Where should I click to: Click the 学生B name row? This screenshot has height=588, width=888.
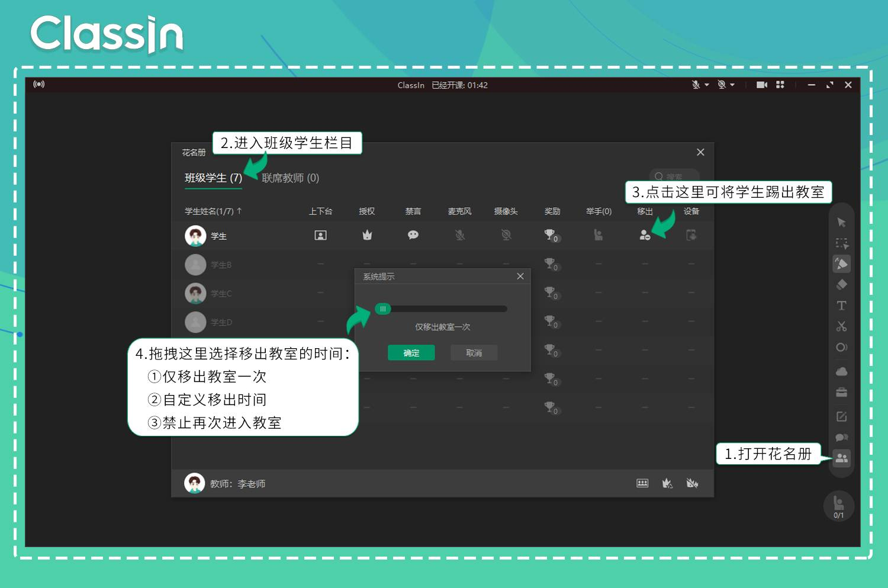221,265
